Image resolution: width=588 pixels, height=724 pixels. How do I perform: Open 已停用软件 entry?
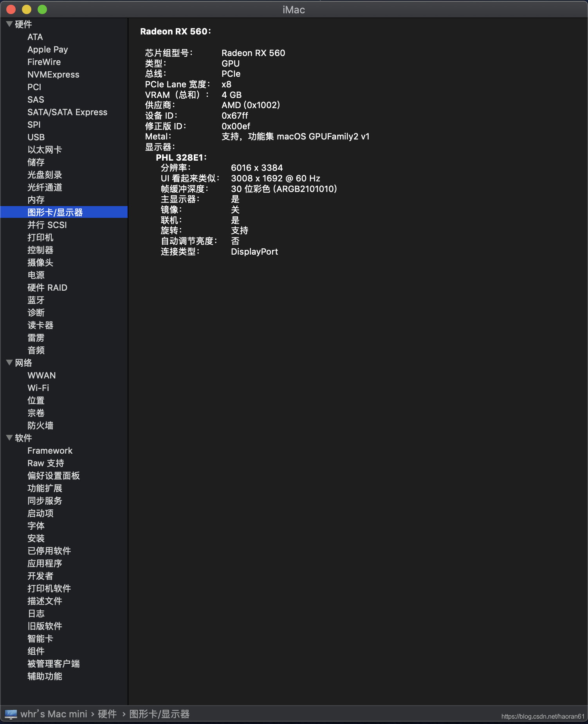coord(49,551)
